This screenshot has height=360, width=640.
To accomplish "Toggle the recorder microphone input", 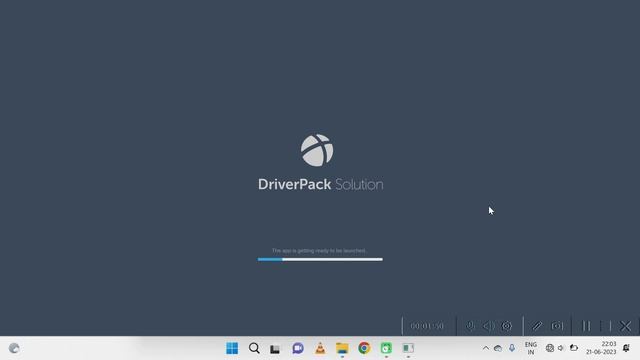I will 470,326.
